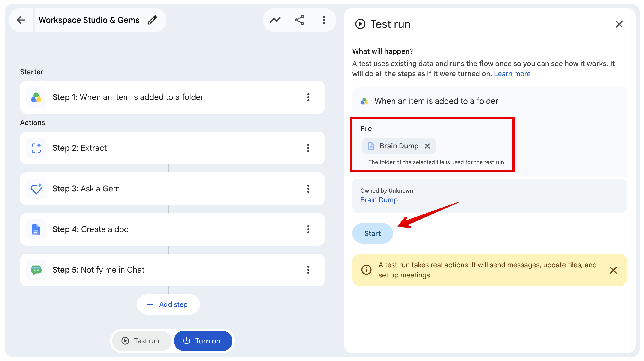
Task: Remove the Brain Dump file chip
Action: click(x=427, y=146)
